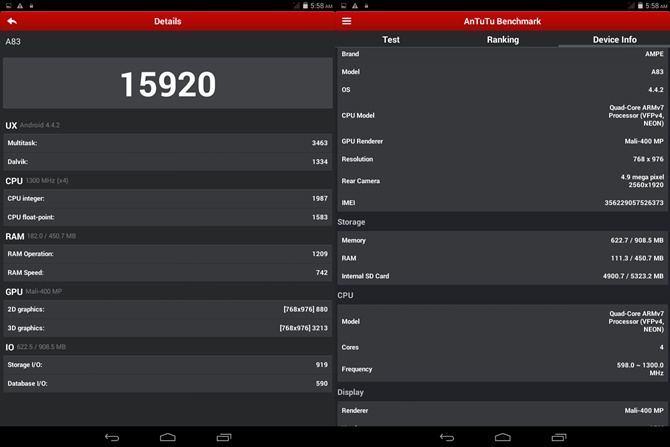Select the Database I/O row
Screen dimensions: 670x447
pyautogui.click(x=168, y=384)
